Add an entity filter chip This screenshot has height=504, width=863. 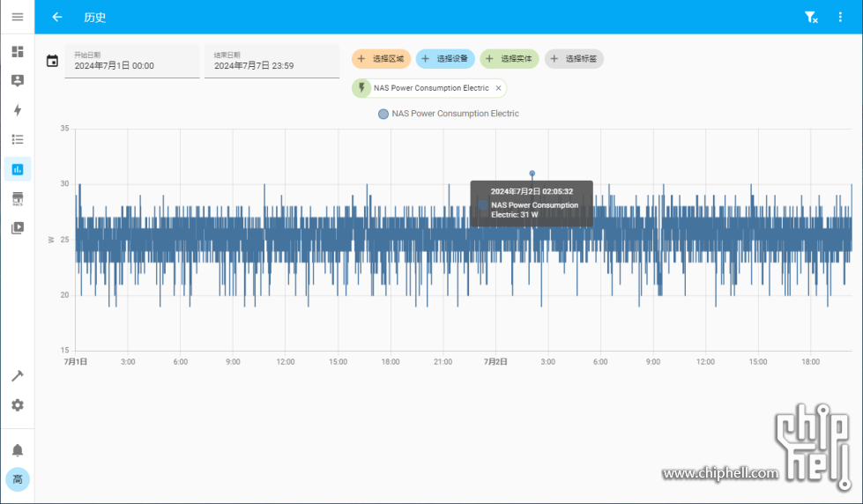click(x=510, y=59)
